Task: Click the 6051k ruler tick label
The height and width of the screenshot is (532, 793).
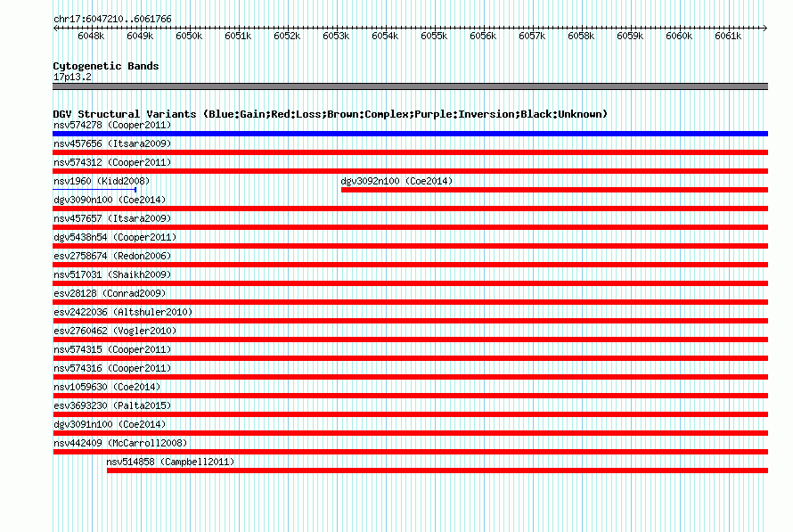Action: click(238, 36)
